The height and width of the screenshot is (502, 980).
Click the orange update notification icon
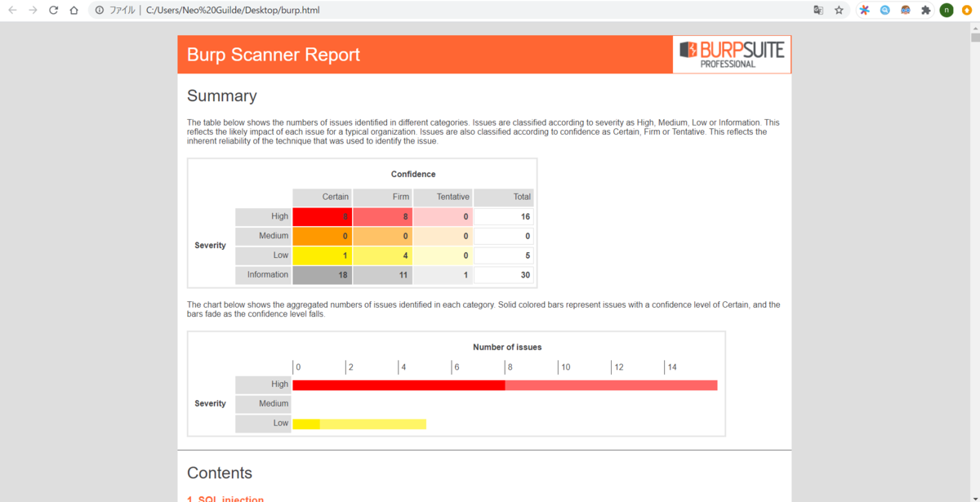point(967,11)
